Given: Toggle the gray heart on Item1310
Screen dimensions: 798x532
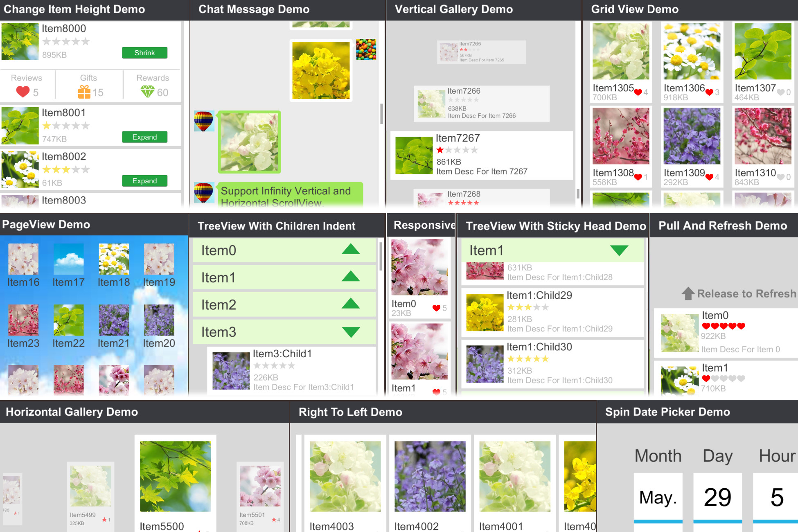Looking at the screenshot, I should click(x=780, y=177).
